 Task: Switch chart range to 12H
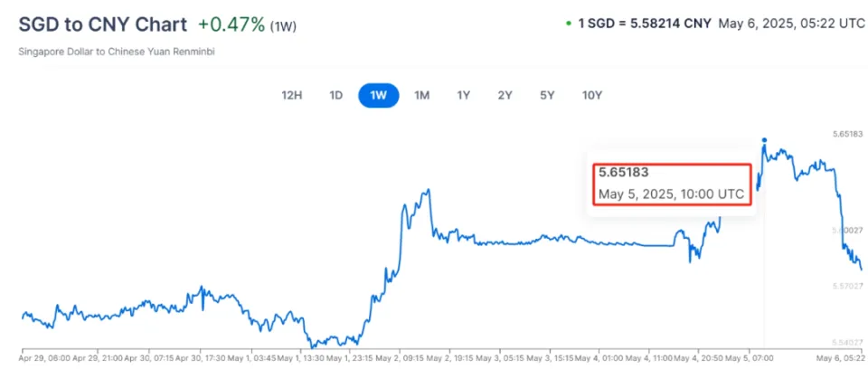click(292, 95)
